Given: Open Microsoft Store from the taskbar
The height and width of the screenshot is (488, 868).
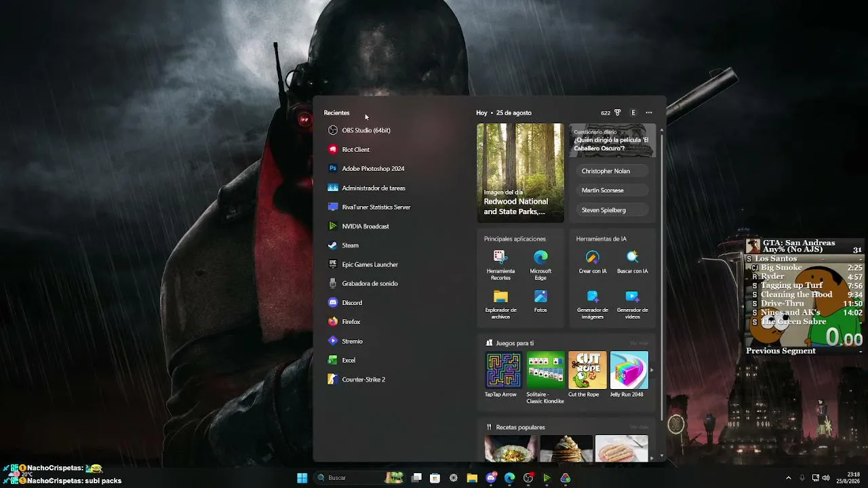Looking at the screenshot, I should pyautogui.click(x=435, y=478).
